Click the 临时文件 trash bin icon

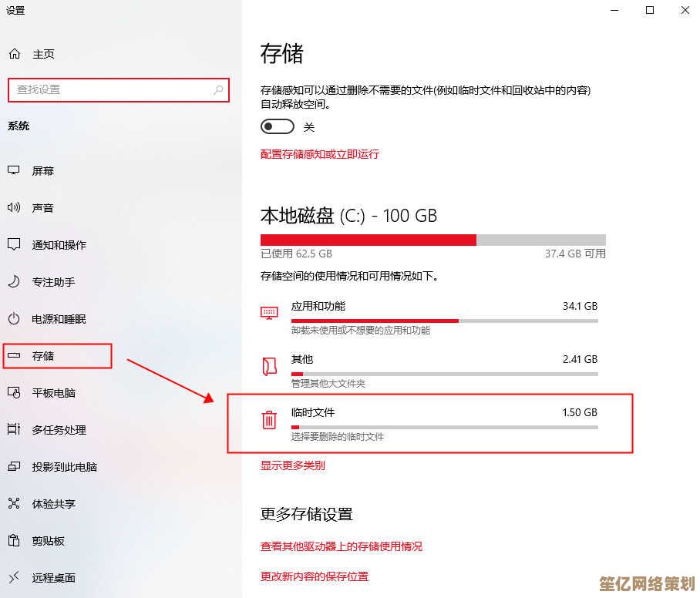tap(269, 419)
